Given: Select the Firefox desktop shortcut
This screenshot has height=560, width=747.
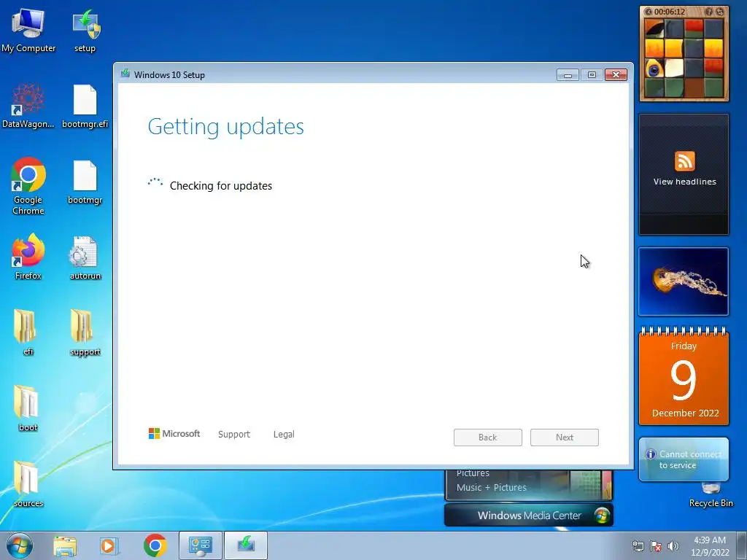Looking at the screenshot, I should (x=28, y=256).
